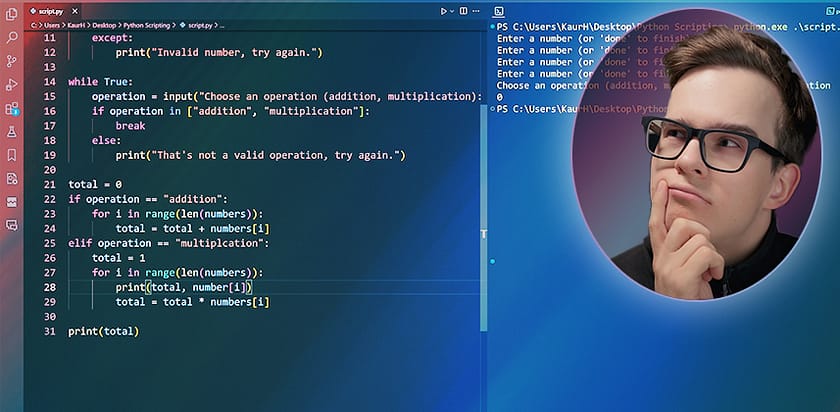The width and height of the screenshot is (840, 412).
Task: Open the Search view in activity bar
Action: pyautogui.click(x=11, y=38)
